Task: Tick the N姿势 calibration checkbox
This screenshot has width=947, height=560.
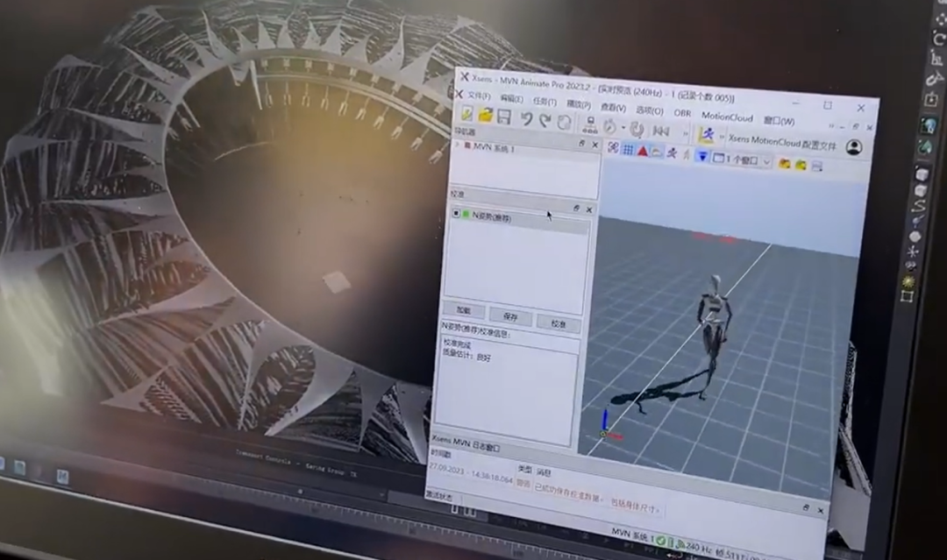Action: [x=456, y=214]
